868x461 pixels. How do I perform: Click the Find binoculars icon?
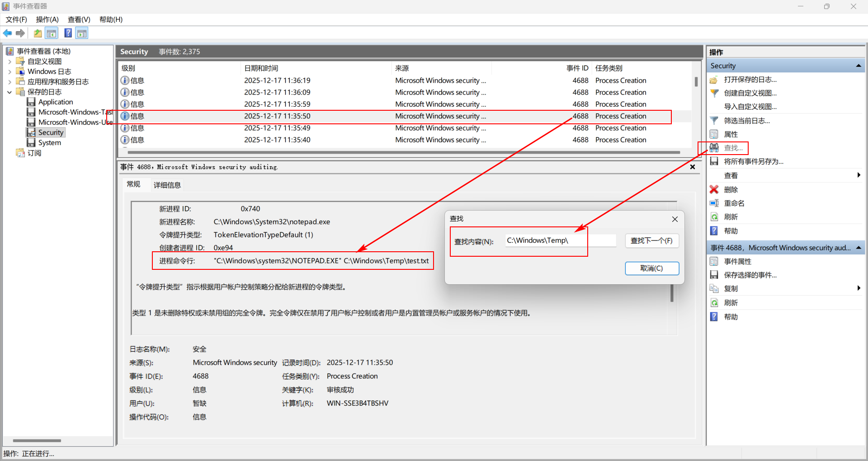click(714, 148)
